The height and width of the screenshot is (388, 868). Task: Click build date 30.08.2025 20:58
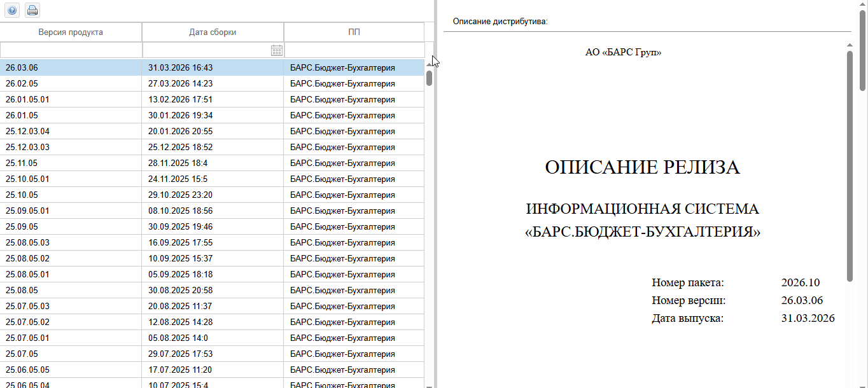tap(180, 290)
